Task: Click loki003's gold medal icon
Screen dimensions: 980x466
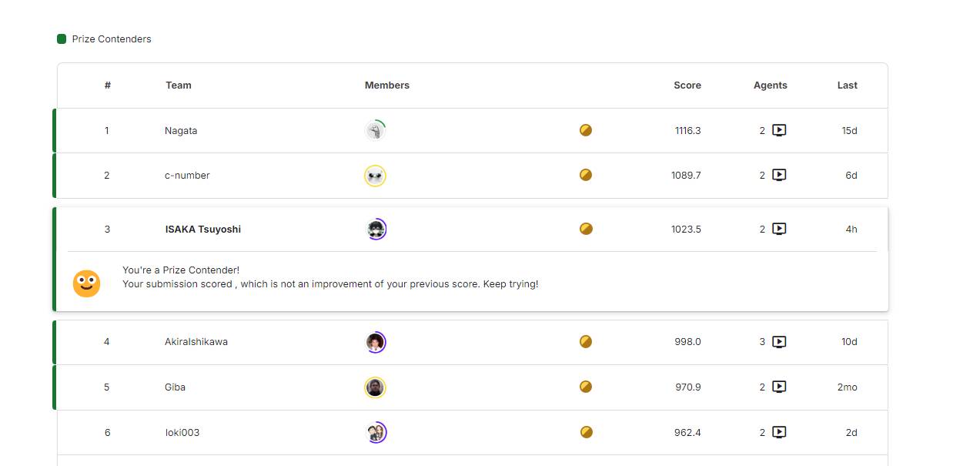Action: pos(586,432)
